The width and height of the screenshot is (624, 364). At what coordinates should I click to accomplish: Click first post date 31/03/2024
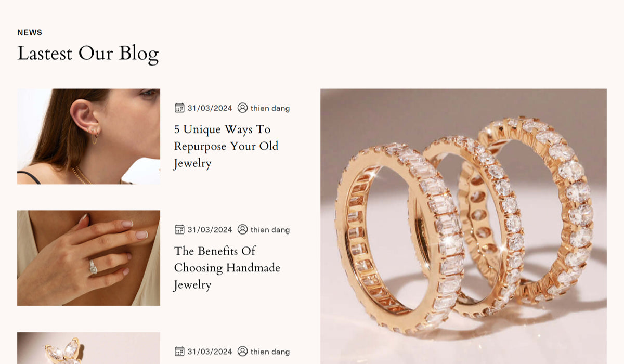coord(210,108)
